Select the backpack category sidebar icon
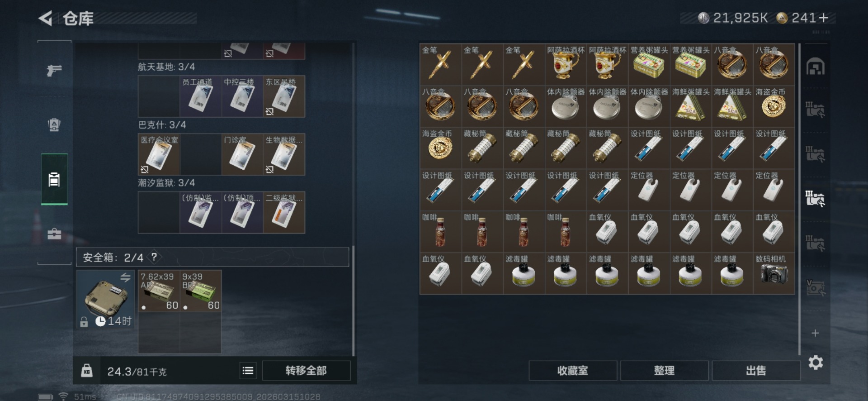Viewport: 868px width, 401px height. [54, 124]
